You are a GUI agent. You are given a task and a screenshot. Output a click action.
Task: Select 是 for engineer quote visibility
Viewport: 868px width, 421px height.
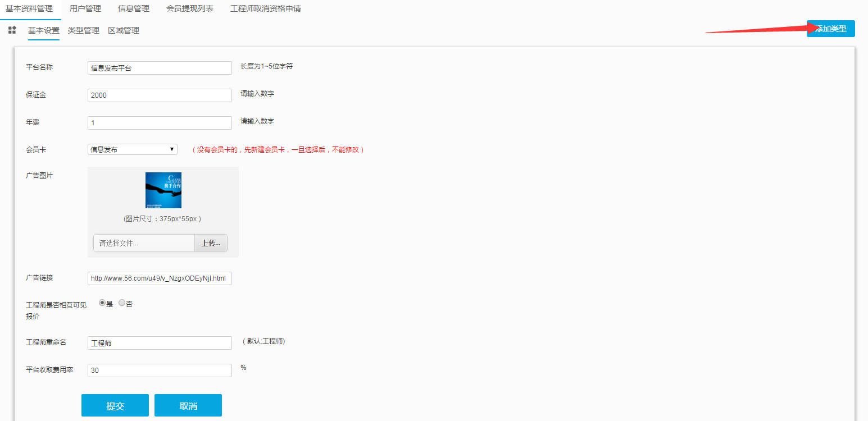(102, 303)
